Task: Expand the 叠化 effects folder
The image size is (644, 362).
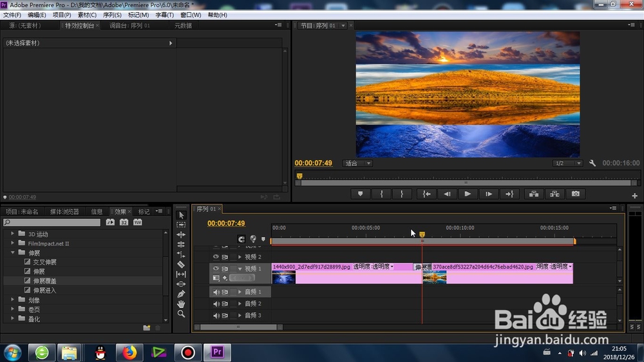Action: tap(12, 318)
